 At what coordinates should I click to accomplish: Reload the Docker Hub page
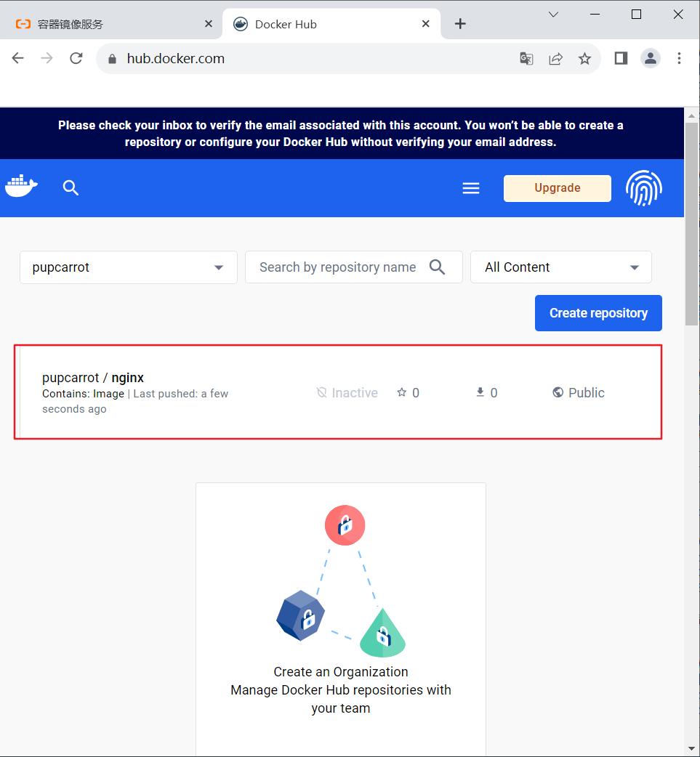click(76, 58)
